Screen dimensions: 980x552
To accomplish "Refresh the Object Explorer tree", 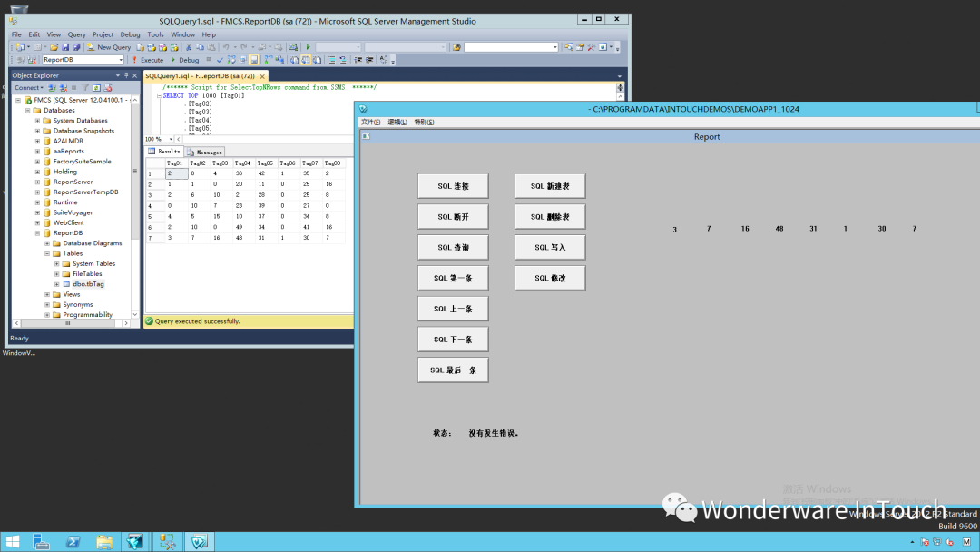I will click(96, 87).
